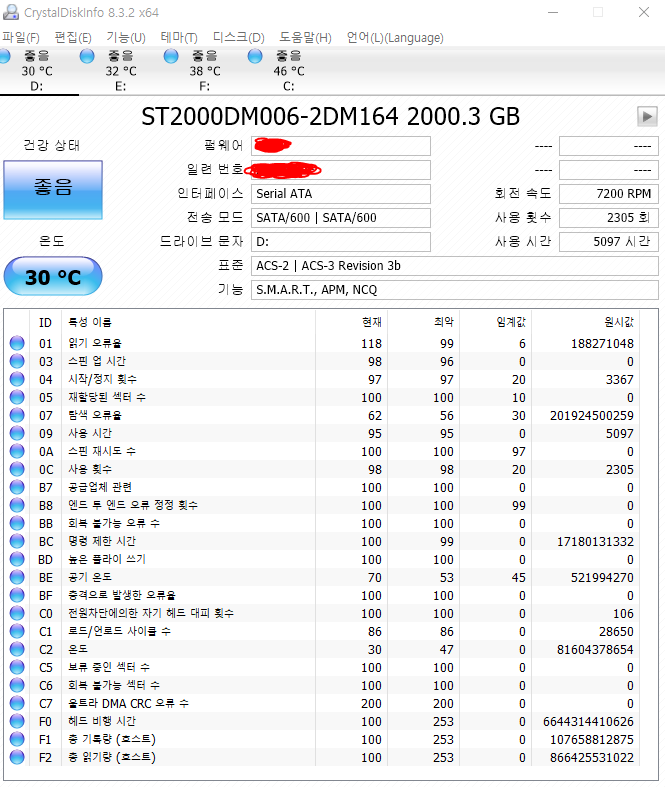
Task: Click the status orb for attribute C7
Action: (x=17, y=703)
